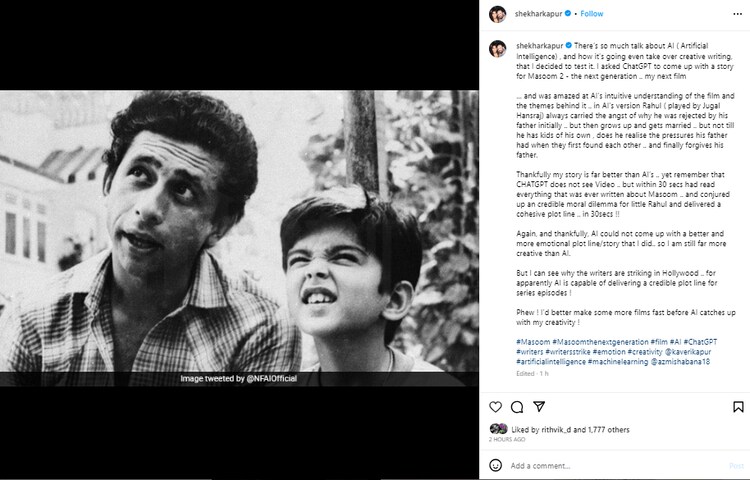Like the post with the heart icon
This screenshot has width=750, height=480.
point(496,407)
